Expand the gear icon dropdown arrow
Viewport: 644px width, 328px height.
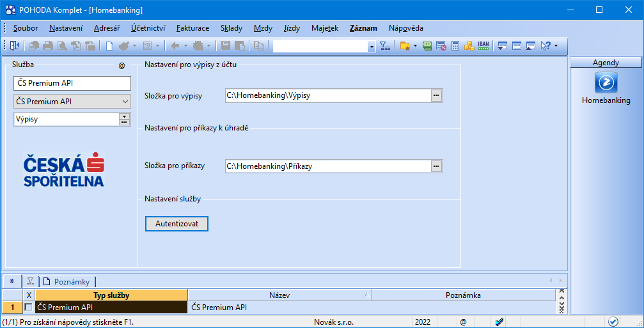tap(209, 46)
